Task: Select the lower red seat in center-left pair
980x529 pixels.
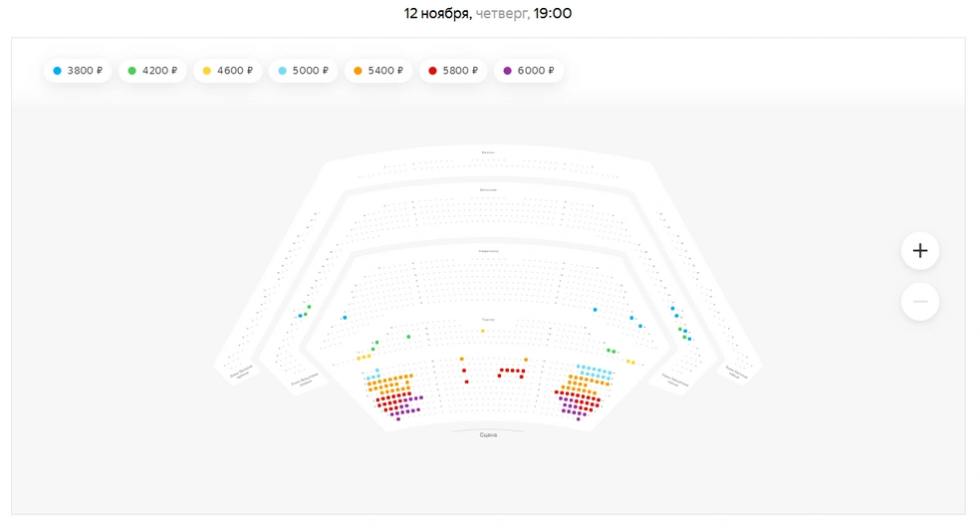Action: 466,382
